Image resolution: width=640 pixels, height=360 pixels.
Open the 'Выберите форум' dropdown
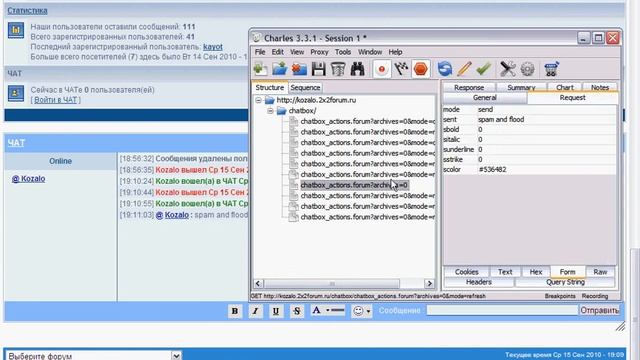point(93,356)
